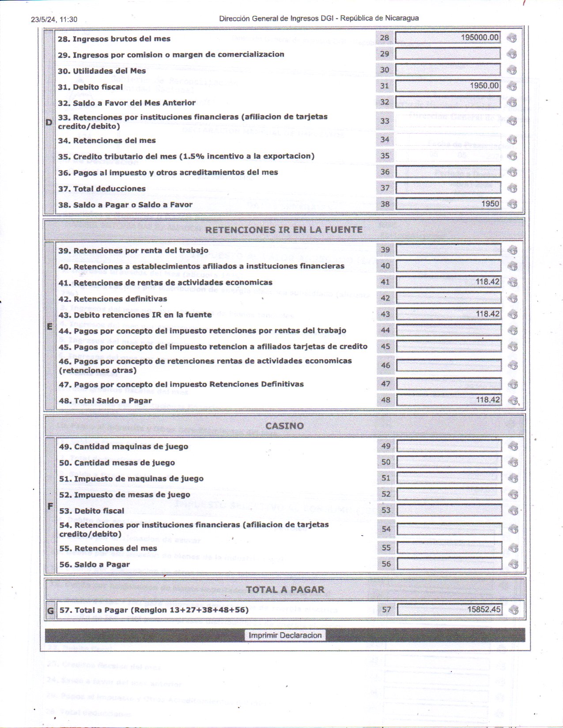
Task: Click the 'RETENCIONES IR EN LA FUENTE' section header
Action: pos(284,229)
